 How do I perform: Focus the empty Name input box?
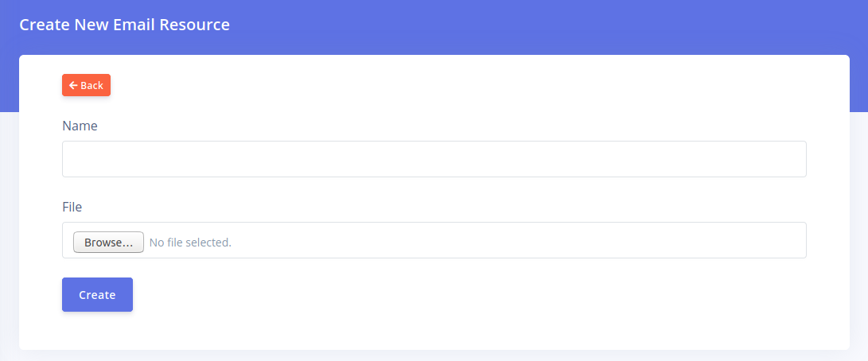[x=434, y=159]
